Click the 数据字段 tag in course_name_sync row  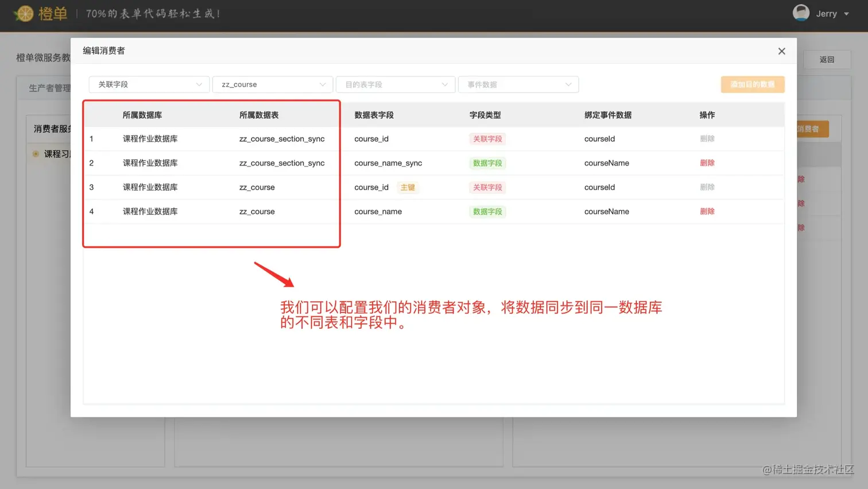pyautogui.click(x=487, y=163)
